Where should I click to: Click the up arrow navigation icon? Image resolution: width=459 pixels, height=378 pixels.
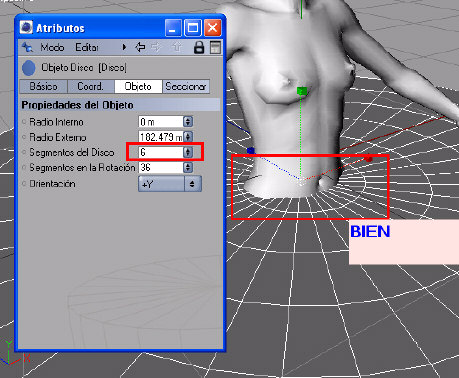[x=177, y=47]
